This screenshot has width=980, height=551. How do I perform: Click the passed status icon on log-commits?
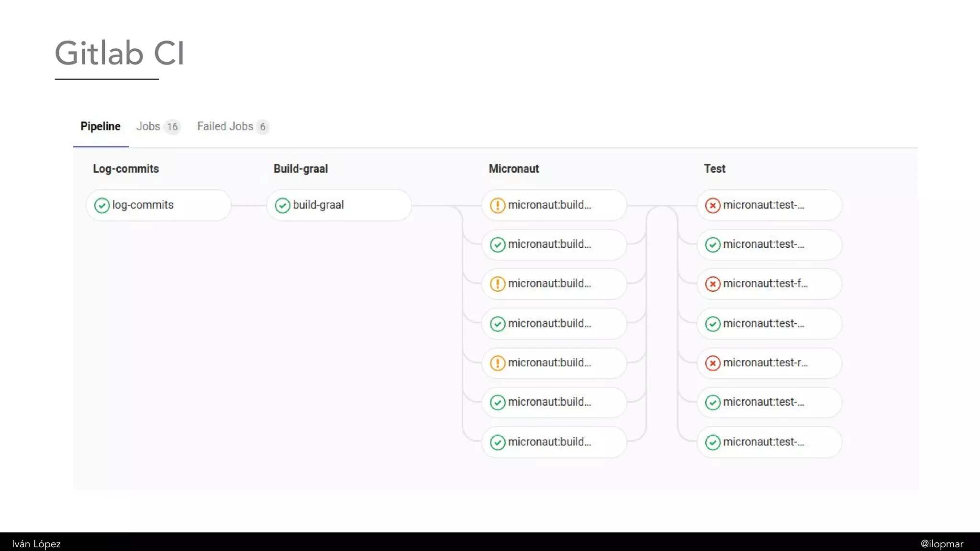(x=102, y=206)
